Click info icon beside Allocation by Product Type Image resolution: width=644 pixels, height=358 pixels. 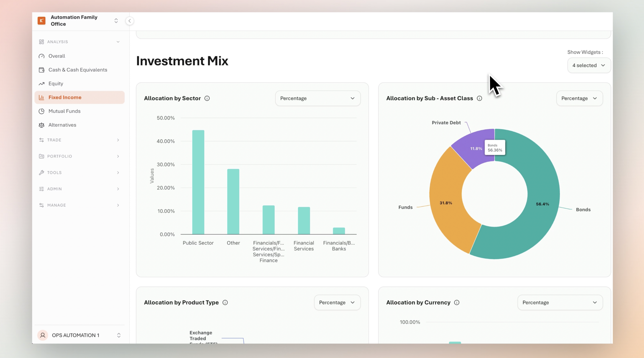pyautogui.click(x=225, y=303)
